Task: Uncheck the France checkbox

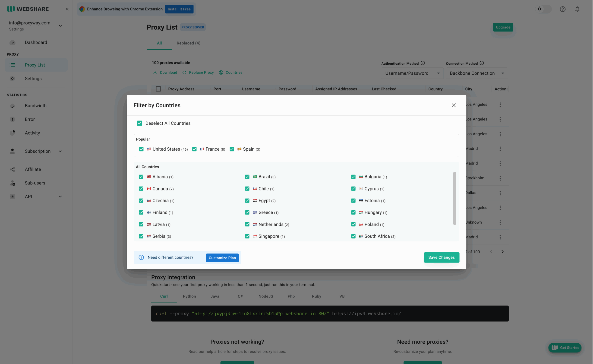Action: [194, 149]
